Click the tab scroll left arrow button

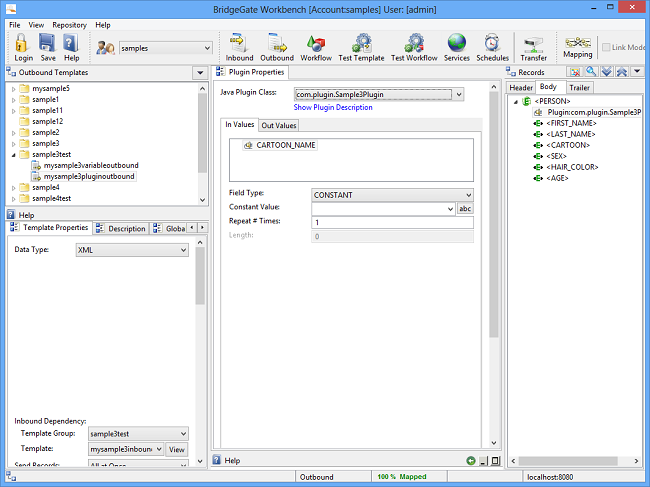pyautogui.click(x=192, y=228)
